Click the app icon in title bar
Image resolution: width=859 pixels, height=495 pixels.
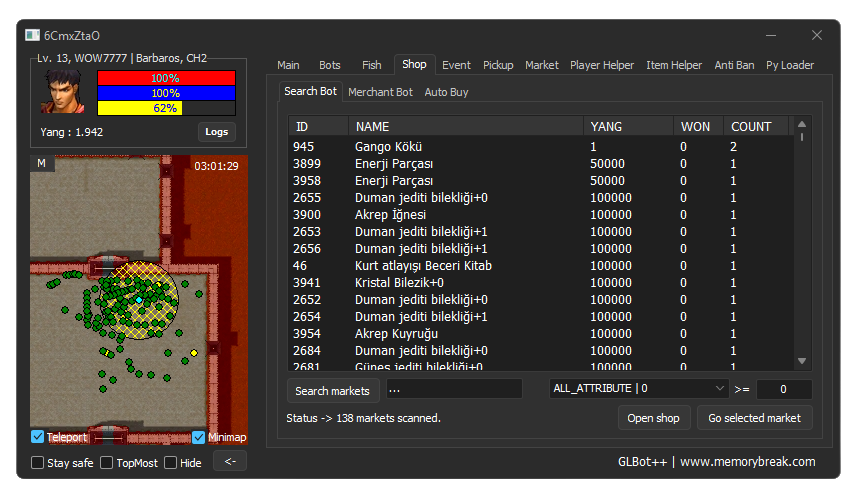point(32,36)
